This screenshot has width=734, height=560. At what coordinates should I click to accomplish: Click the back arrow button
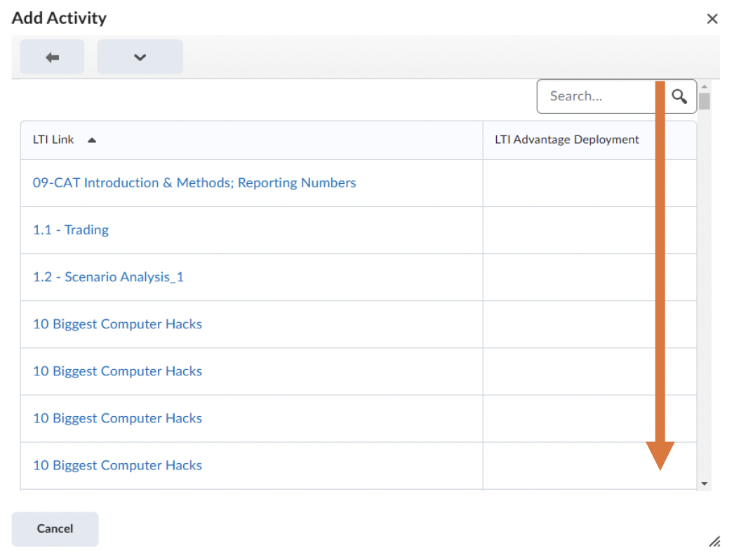coord(52,58)
